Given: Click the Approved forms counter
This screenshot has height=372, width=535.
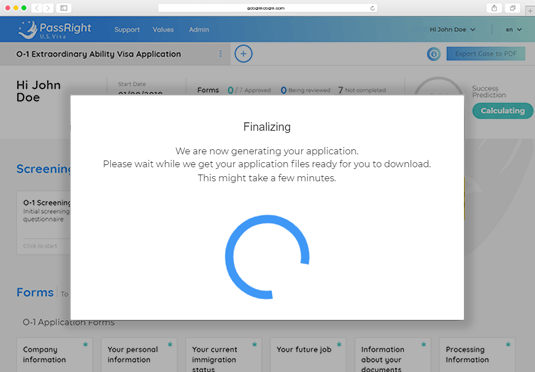Looking at the screenshot, I should click(x=249, y=90).
